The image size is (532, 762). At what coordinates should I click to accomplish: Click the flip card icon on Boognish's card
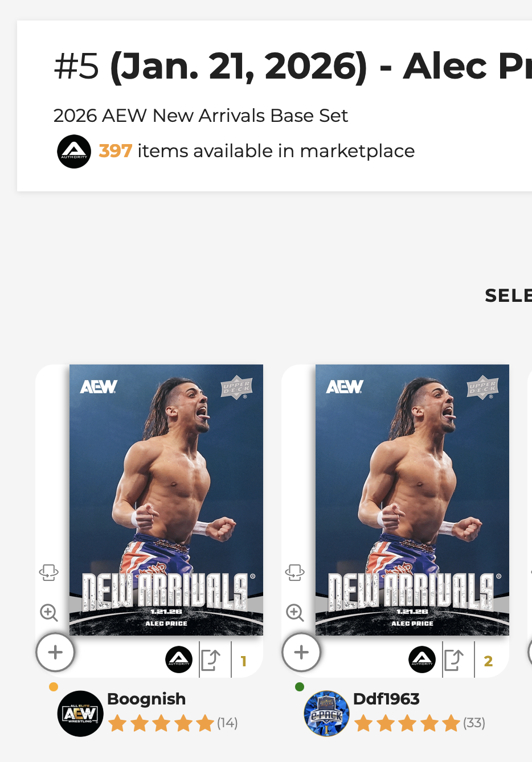click(x=49, y=572)
